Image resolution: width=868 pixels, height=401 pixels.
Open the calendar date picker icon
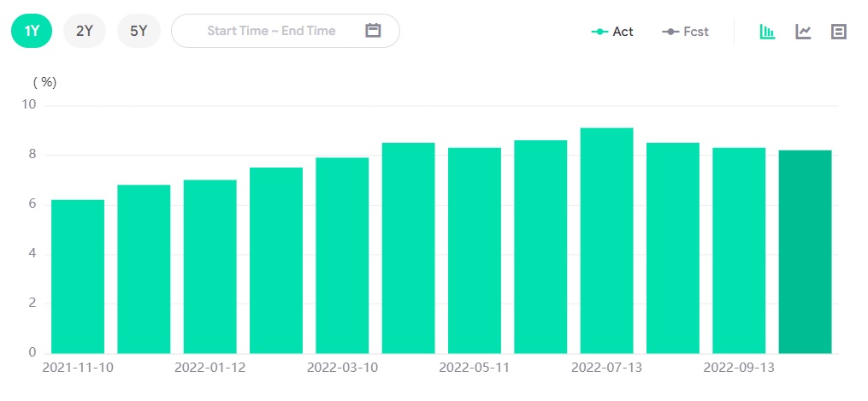coord(373,31)
